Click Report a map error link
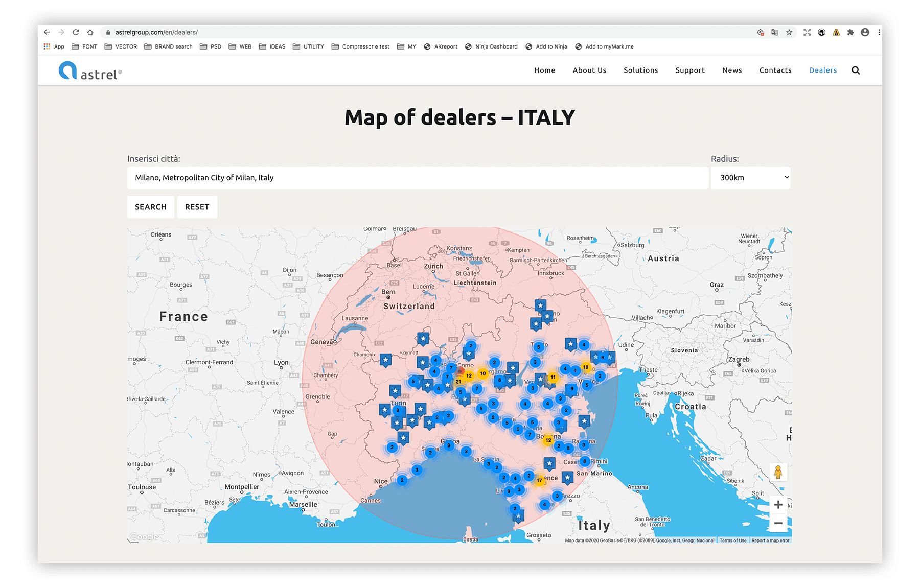This screenshot has height=588, width=920. click(770, 540)
